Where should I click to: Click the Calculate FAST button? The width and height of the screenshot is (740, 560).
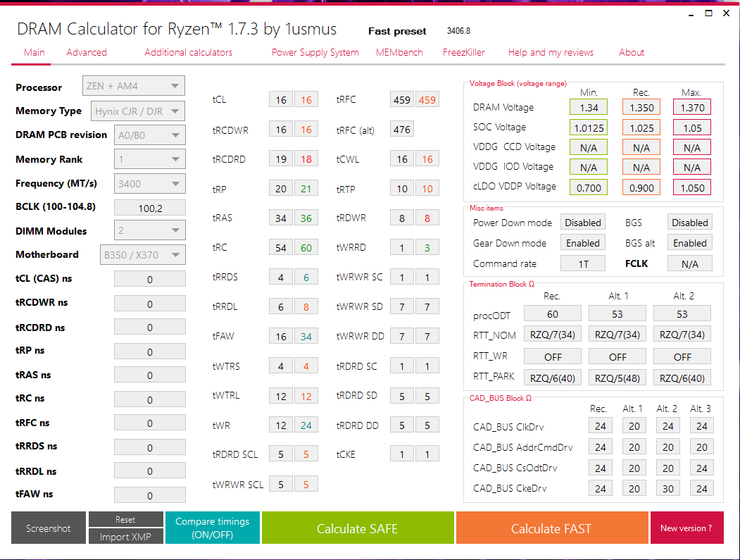(x=552, y=528)
